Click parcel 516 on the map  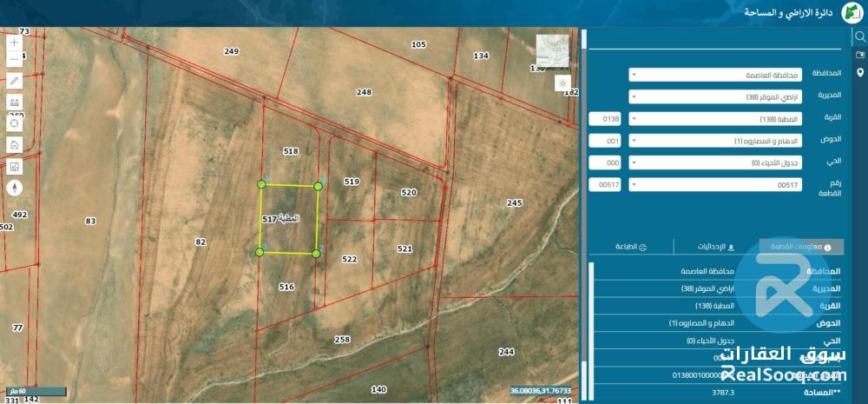[x=286, y=287]
